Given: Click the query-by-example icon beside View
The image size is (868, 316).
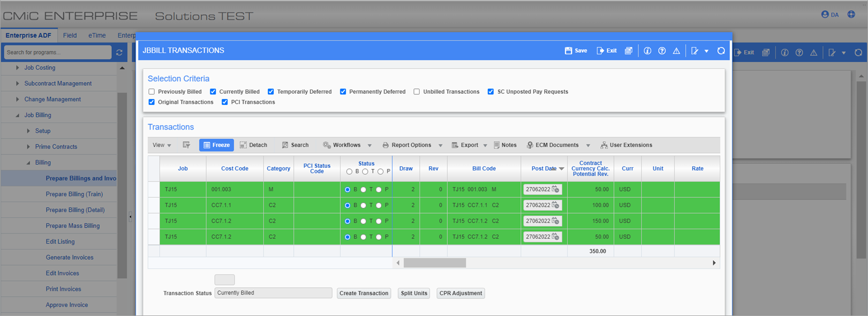Looking at the screenshot, I should pyautogui.click(x=186, y=145).
